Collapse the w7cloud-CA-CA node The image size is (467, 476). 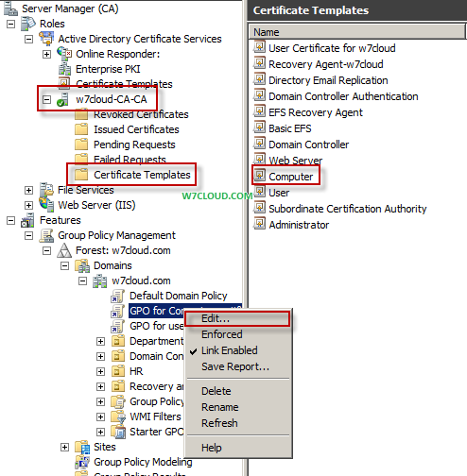[46, 100]
